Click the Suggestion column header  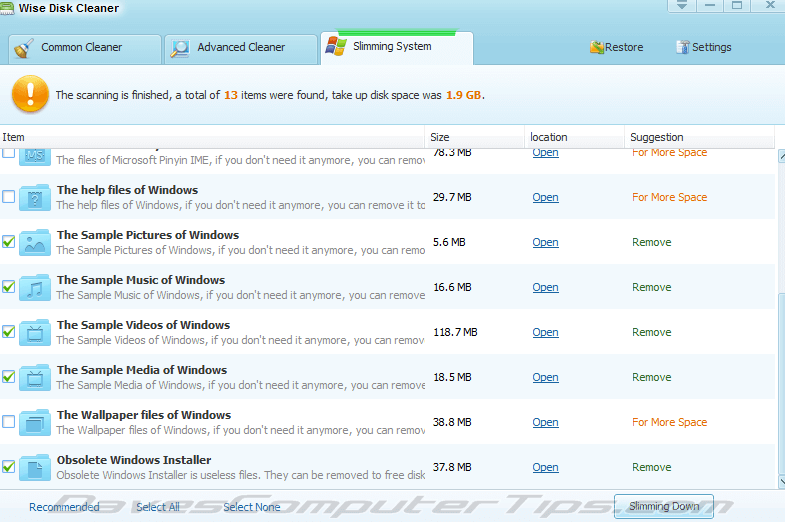(700, 137)
